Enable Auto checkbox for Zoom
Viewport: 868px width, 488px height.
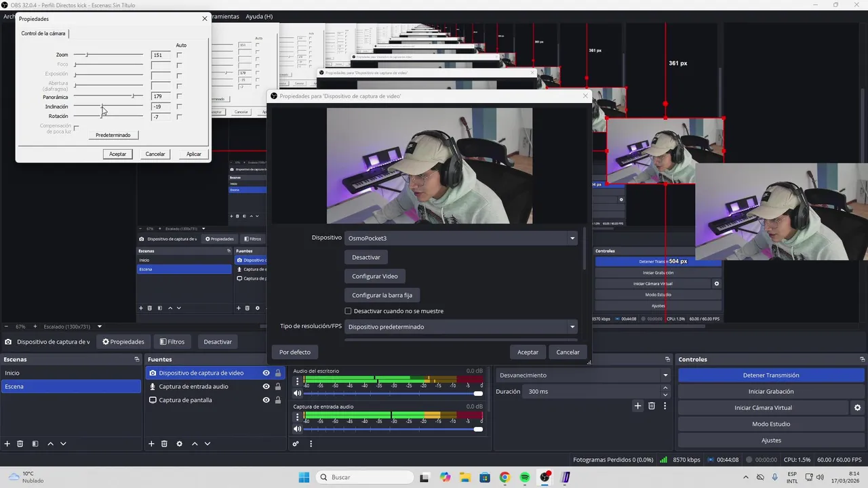point(179,55)
